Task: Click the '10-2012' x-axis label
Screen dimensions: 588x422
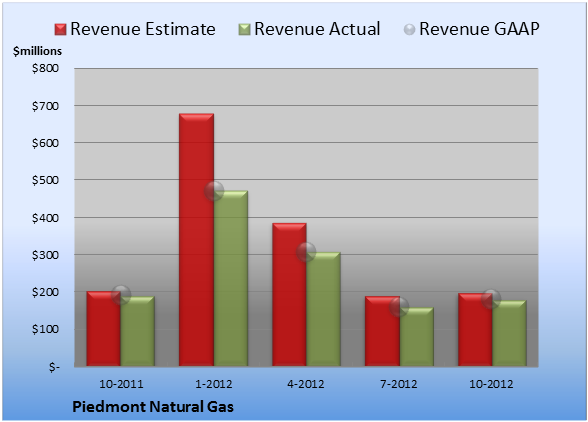Action: pyautogui.click(x=491, y=384)
